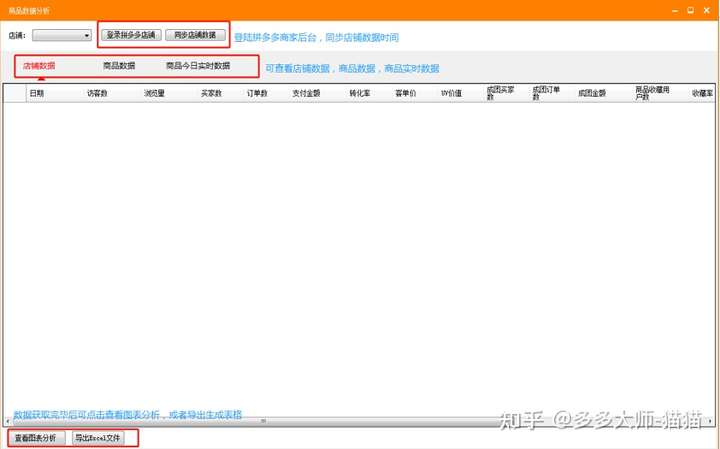The height and width of the screenshot is (449, 720).
Task: Sort by the 日期 column header
Action: (37, 93)
